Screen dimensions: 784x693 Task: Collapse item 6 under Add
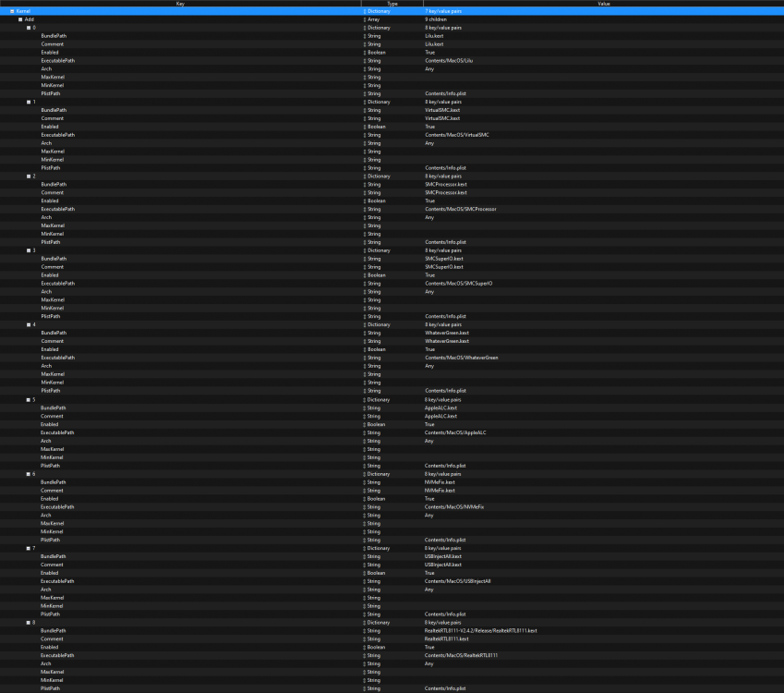pyautogui.click(x=28, y=474)
